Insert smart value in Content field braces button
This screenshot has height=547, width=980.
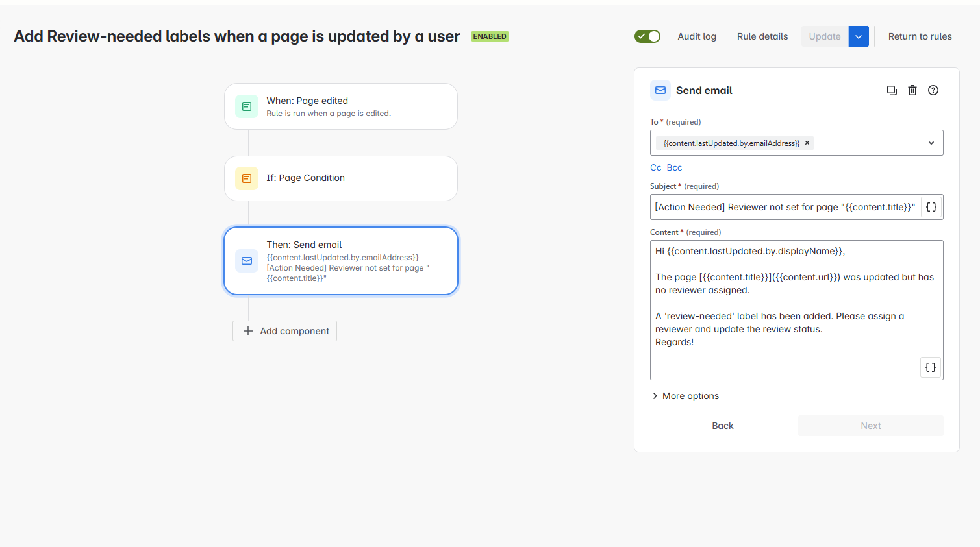931,367
